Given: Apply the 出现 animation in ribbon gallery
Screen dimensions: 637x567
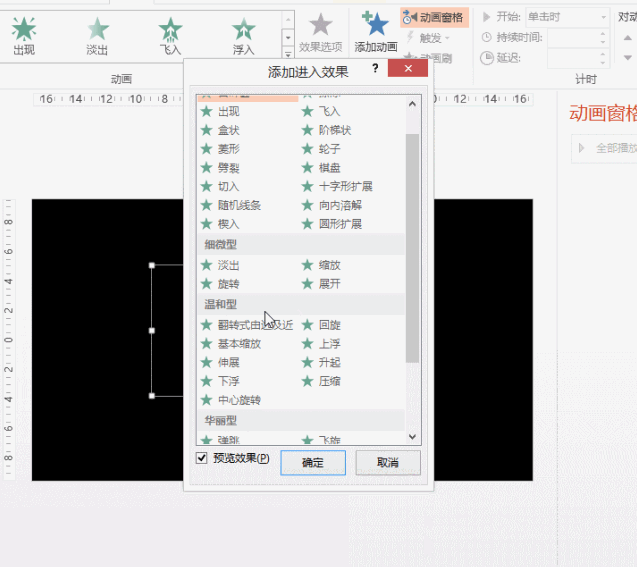Looking at the screenshot, I should click(24, 36).
